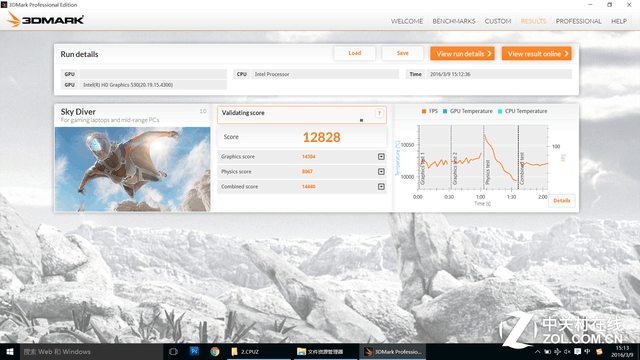This screenshot has width=640, height=360.
Task: Launch Photoshop from the taskbar
Action: tap(194, 351)
